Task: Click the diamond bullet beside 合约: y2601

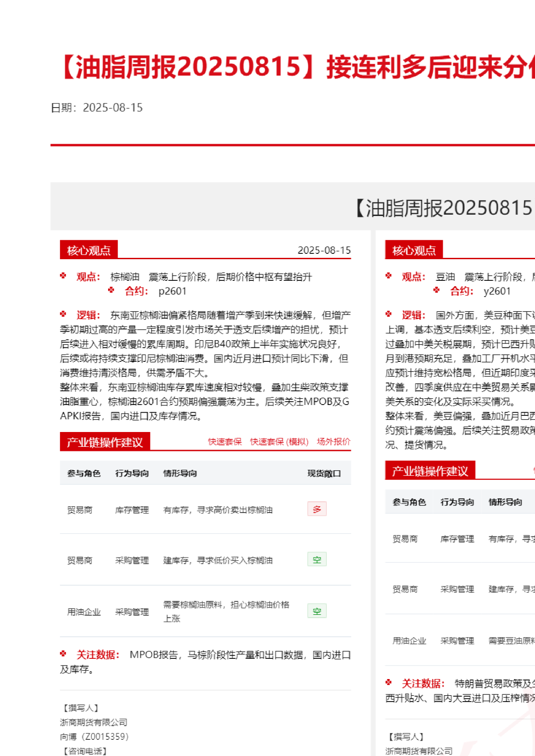Action: point(436,290)
